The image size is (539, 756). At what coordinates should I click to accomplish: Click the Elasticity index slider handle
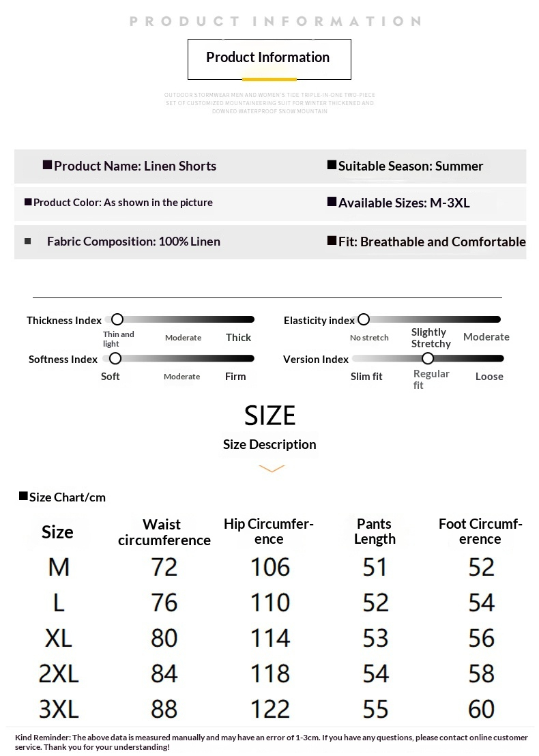tap(363, 319)
